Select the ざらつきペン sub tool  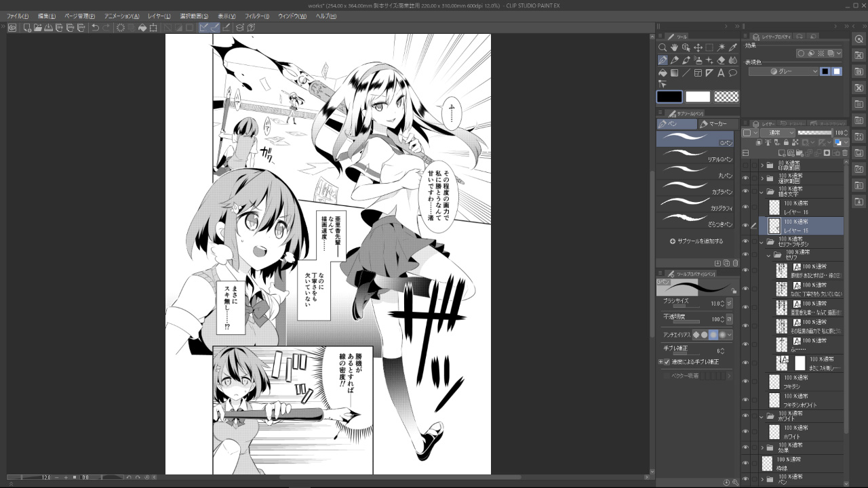point(695,220)
